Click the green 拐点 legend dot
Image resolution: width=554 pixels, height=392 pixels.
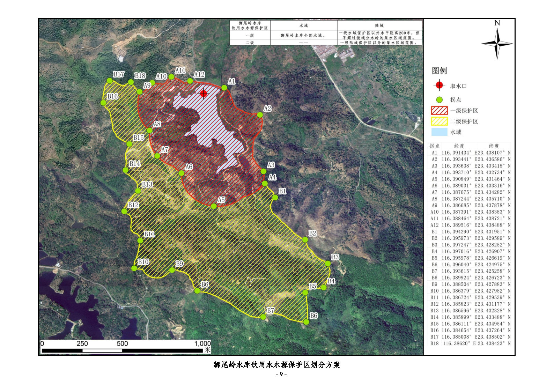(x=439, y=100)
